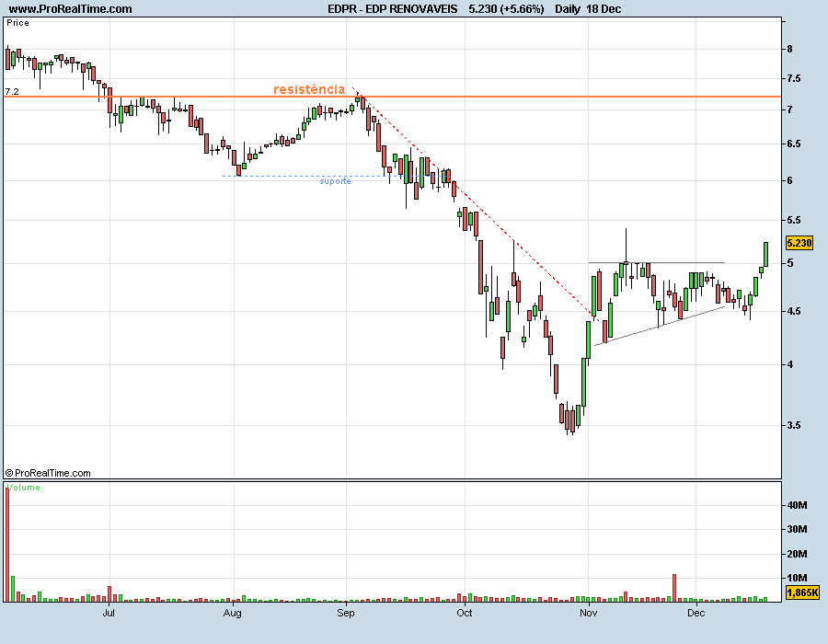The width and height of the screenshot is (828, 644).
Task: Click the Dec month label on the time axis
Action: tap(696, 613)
